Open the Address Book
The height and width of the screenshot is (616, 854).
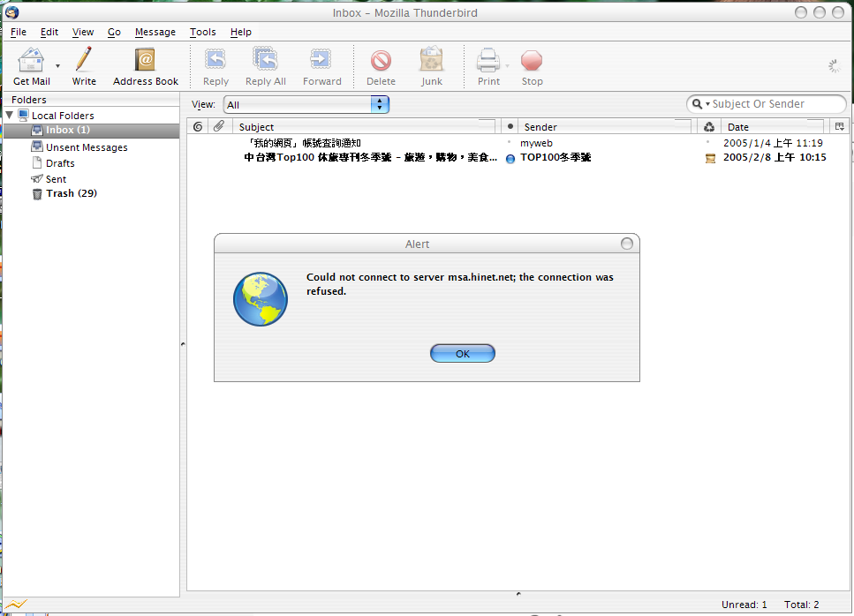pos(146,61)
